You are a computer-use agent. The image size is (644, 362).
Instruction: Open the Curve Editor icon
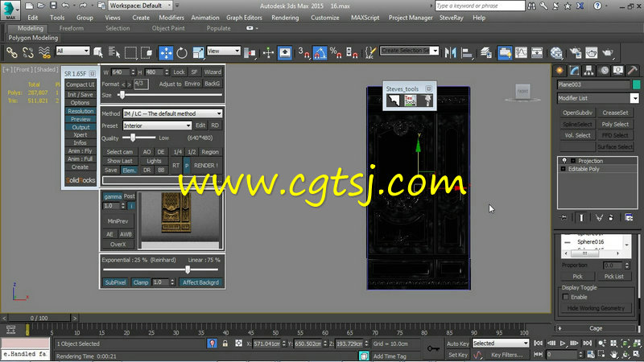click(521, 52)
